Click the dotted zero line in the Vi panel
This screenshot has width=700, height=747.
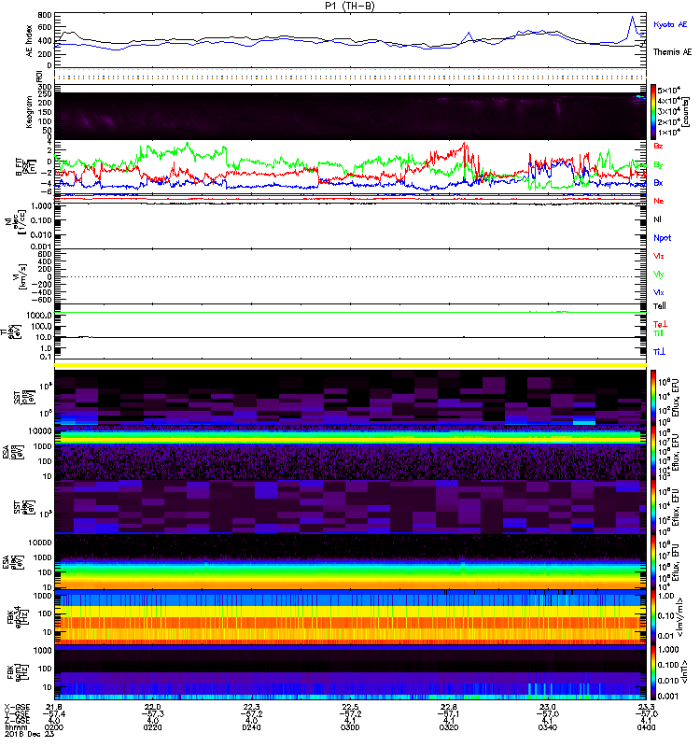(x=350, y=276)
